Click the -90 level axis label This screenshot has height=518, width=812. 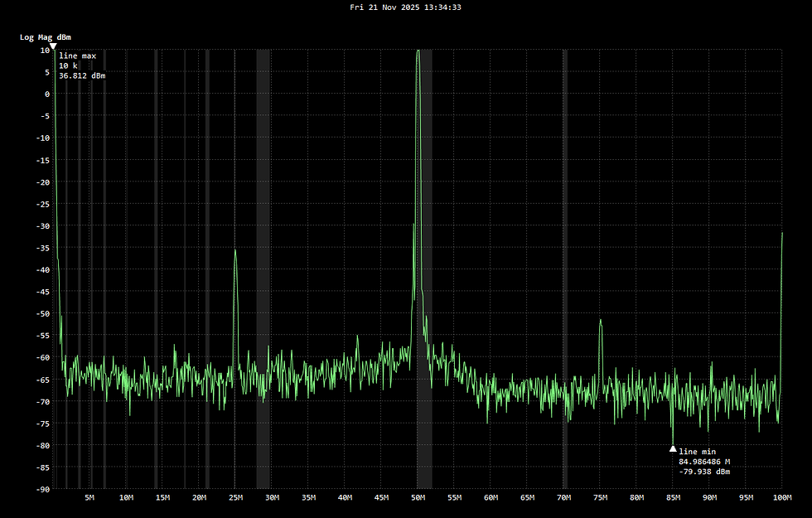tap(43, 489)
